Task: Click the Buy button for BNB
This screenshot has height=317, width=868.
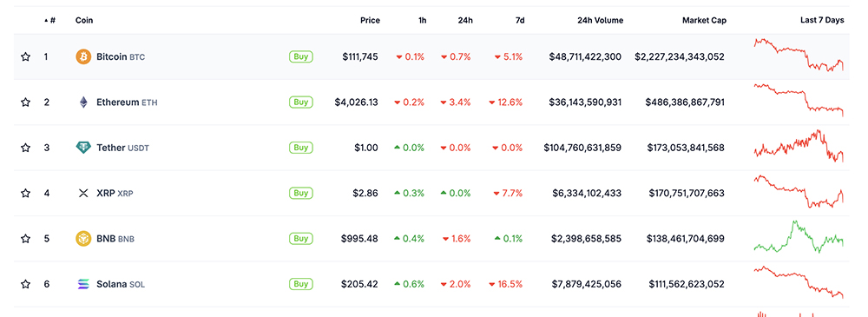Action: click(x=300, y=238)
